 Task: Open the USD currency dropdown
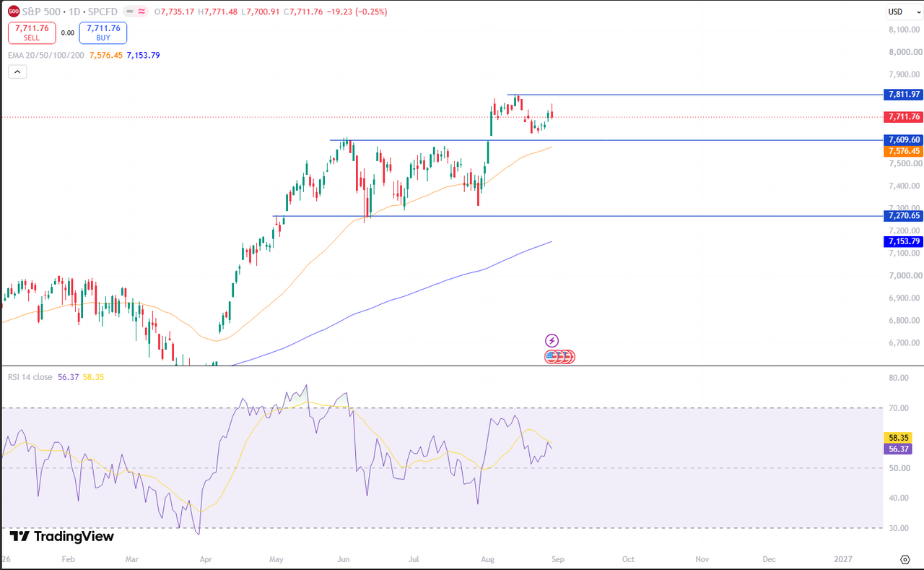click(x=905, y=12)
